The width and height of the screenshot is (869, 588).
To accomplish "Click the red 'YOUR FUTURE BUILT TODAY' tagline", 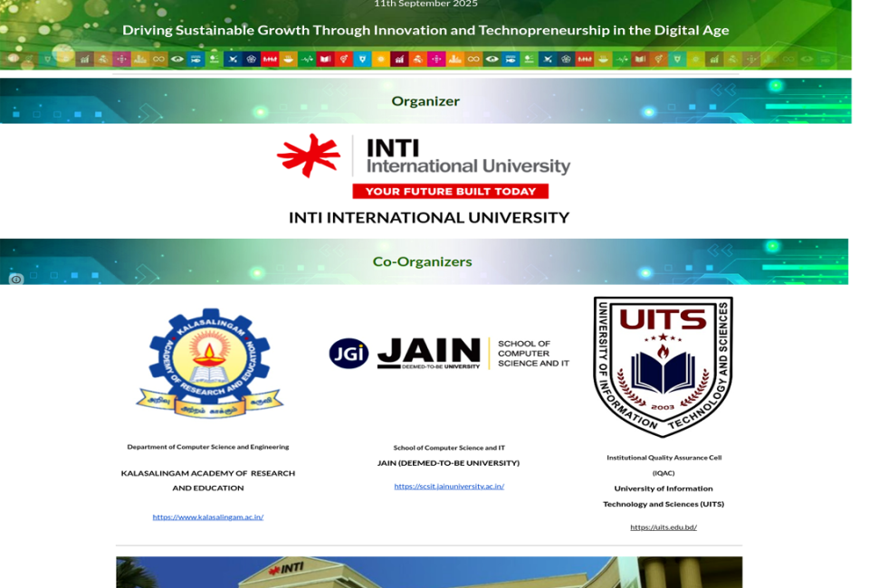I will coord(451,192).
